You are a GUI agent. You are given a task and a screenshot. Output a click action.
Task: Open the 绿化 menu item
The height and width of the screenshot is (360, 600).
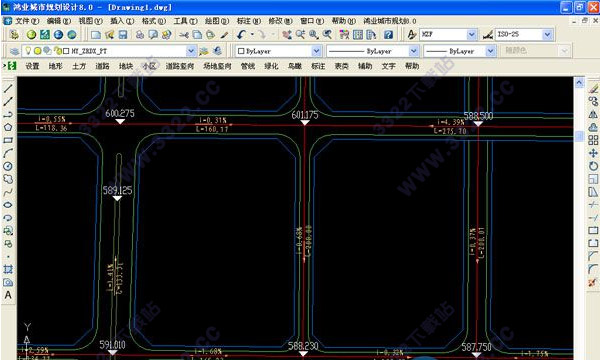[x=271, y=66]
